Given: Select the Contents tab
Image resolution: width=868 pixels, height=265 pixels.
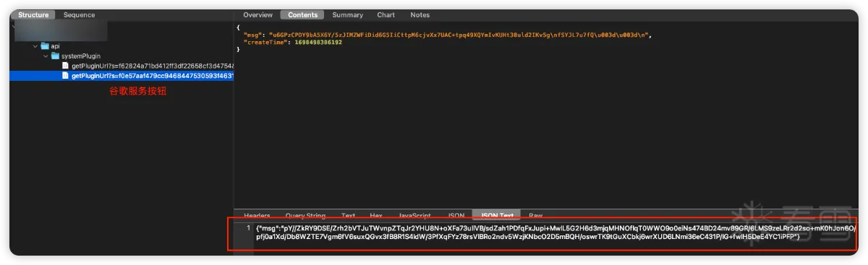Looking at the screenshot, I should [x=302, y=15].
